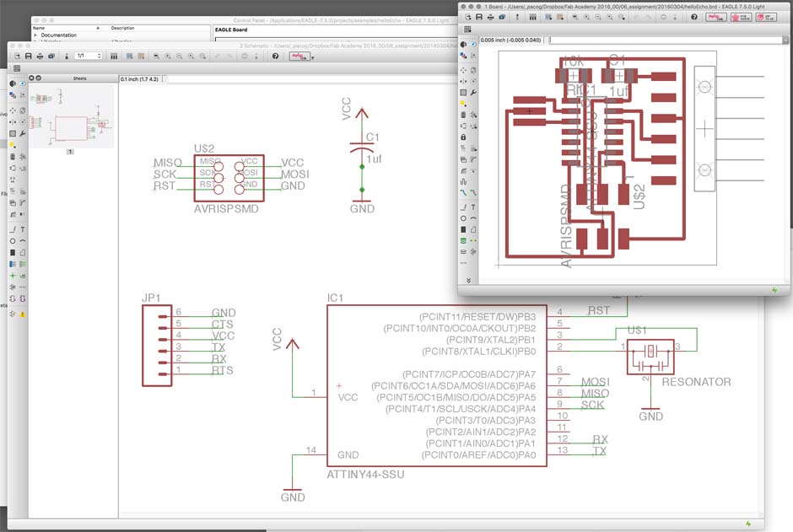Save the board with the floppy icon
The height and width of the screenshot is (532, 793).
click(479, 17)
